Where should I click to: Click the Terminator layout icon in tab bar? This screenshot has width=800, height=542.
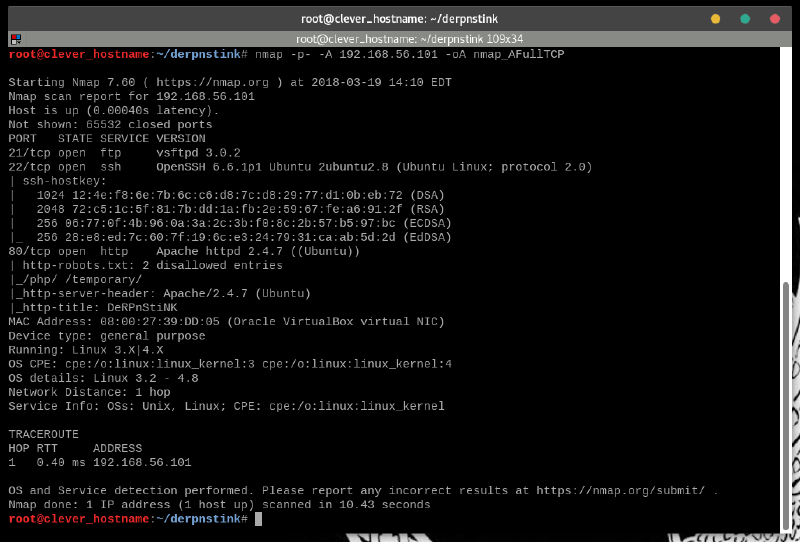[16, 39]
